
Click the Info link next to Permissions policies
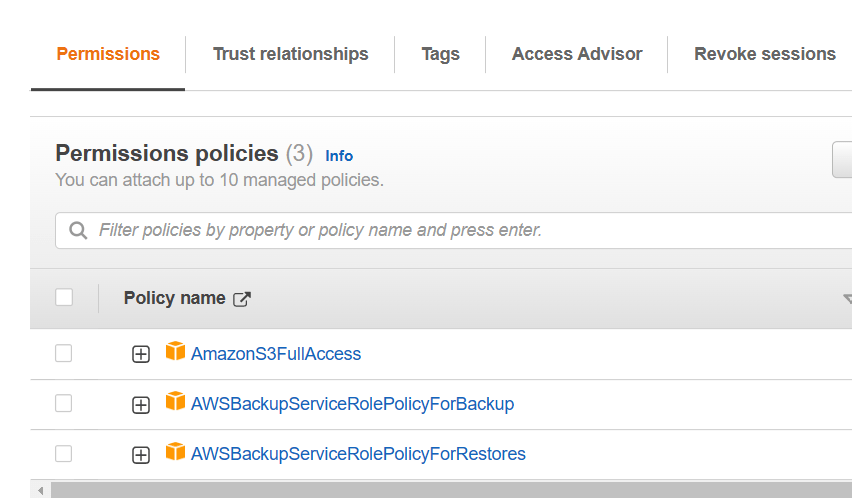click(339, 156)
